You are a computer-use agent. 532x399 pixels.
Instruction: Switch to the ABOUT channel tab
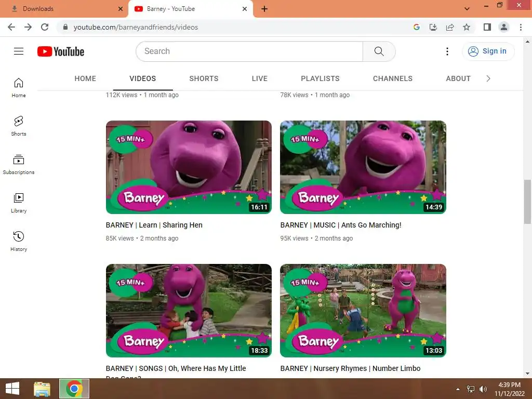[x=458, y=79]
